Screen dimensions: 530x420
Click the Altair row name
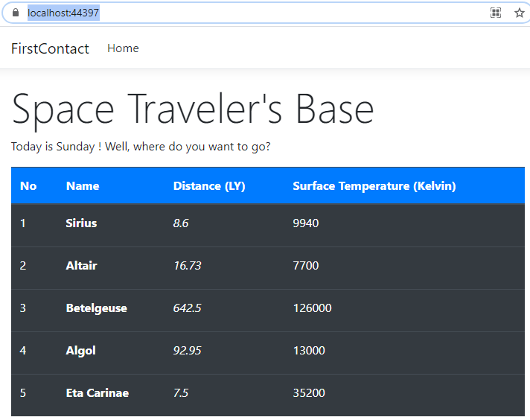click(x=81, y=266)
